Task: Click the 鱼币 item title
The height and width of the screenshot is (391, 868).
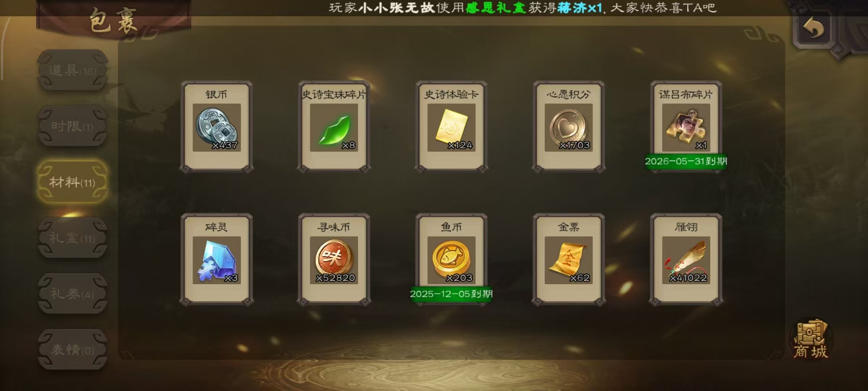Action: pyautogui.click(x=451, y=227)
